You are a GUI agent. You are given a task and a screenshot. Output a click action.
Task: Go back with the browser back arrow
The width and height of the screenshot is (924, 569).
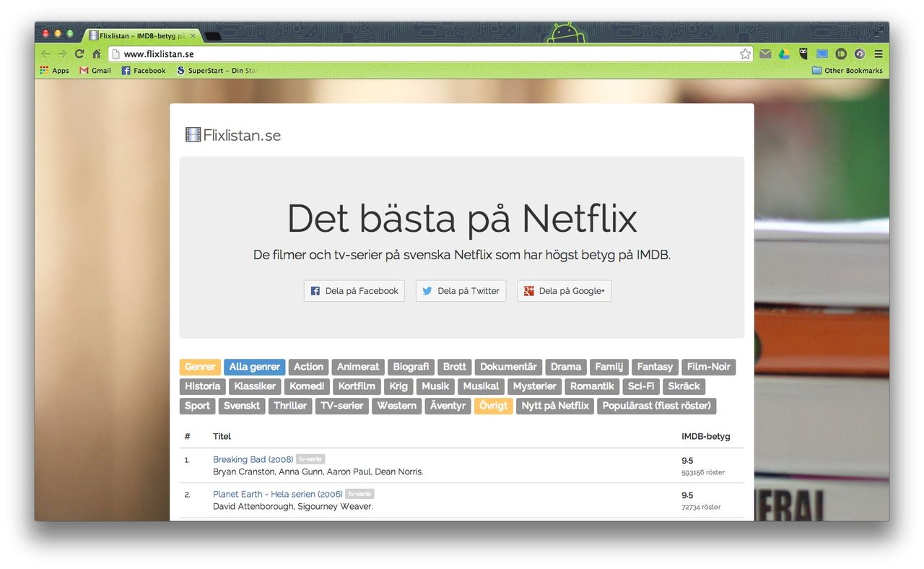(45, 53)
